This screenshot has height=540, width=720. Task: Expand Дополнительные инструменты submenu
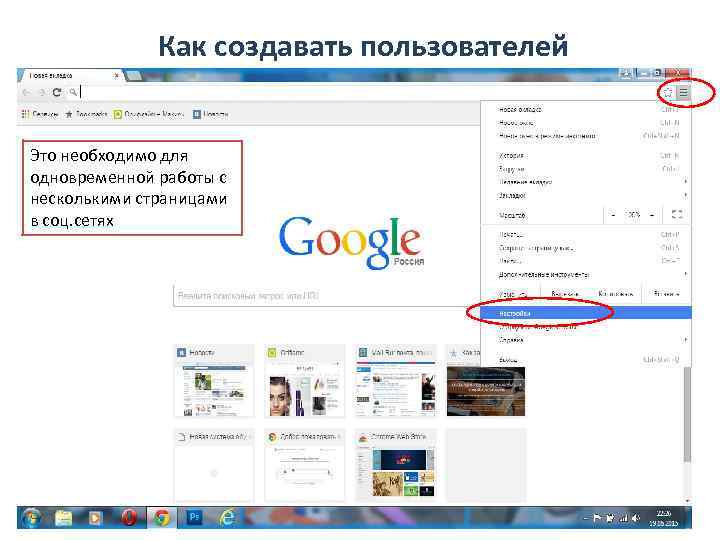[586, 274]
